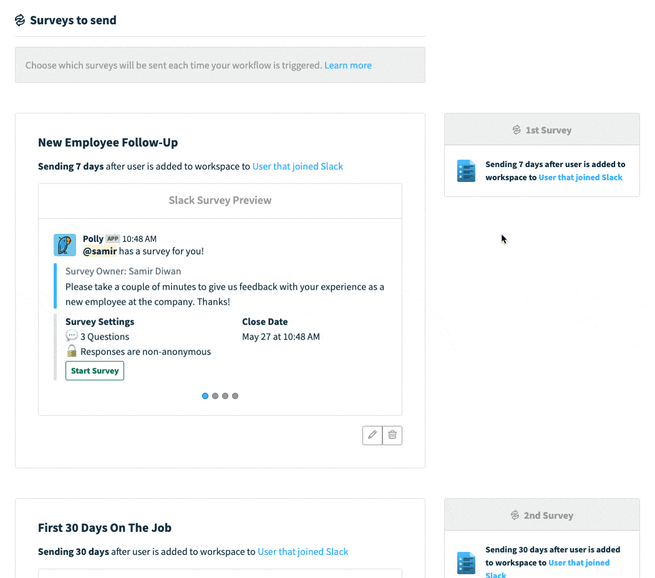655x578 pixels.
Task: Click 'Survey Owner: Samir Diwan' text
Action: (x=123, y=271)
